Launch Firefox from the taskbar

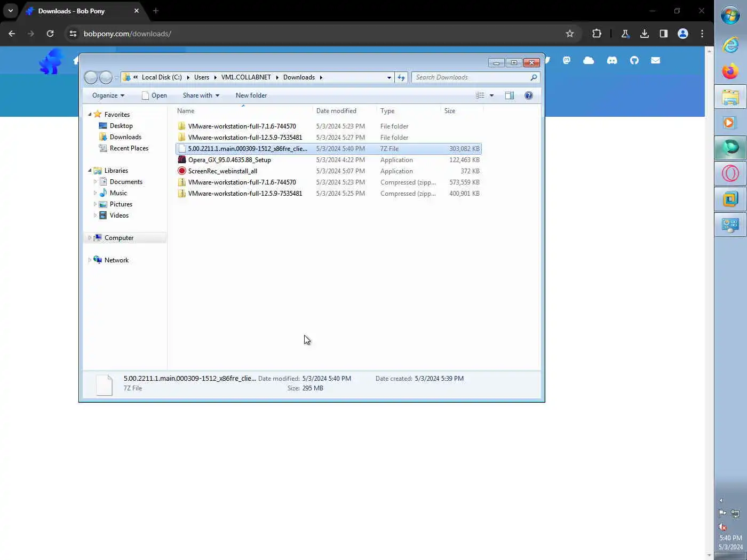(730, 71)
